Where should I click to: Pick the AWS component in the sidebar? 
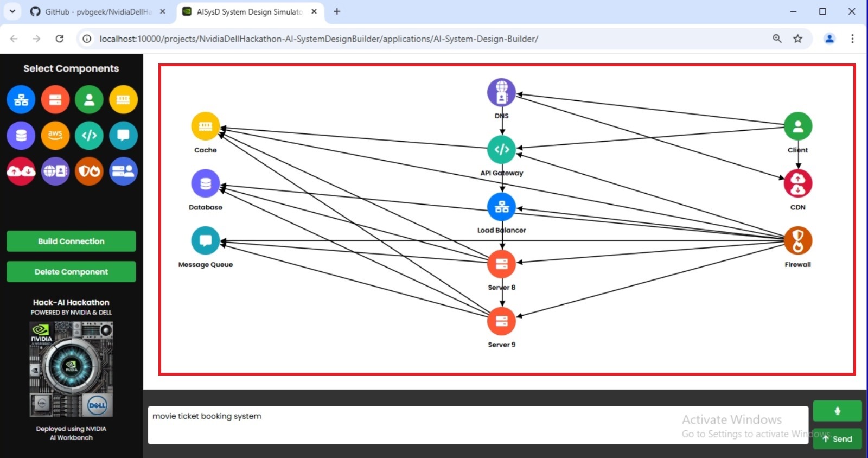(55, 135)
